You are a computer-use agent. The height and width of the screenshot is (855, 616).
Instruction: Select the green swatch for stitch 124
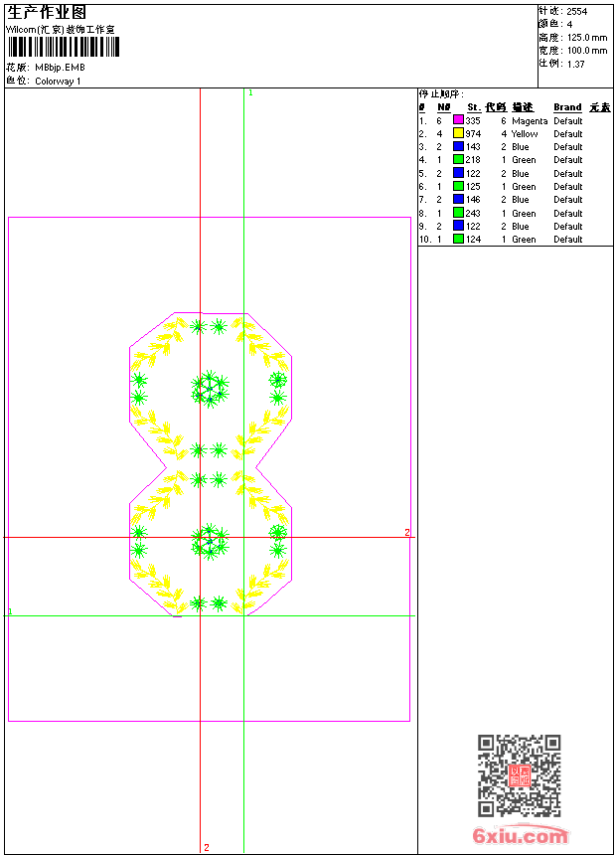coord(458,239)
